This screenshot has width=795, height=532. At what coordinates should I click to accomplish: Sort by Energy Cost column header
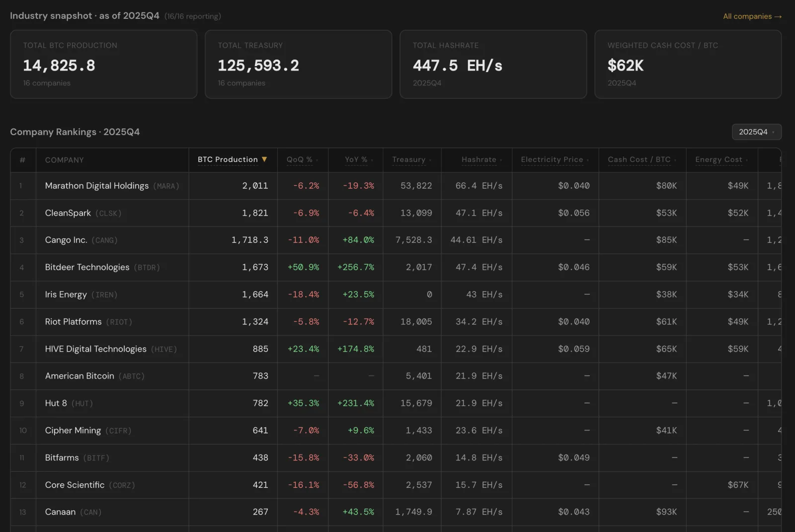click(721, 159)
